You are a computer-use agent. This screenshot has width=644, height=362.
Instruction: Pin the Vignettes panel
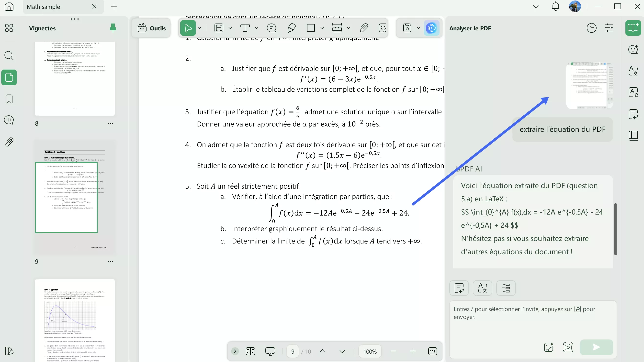pyautogui.click(x=113, y=28)
